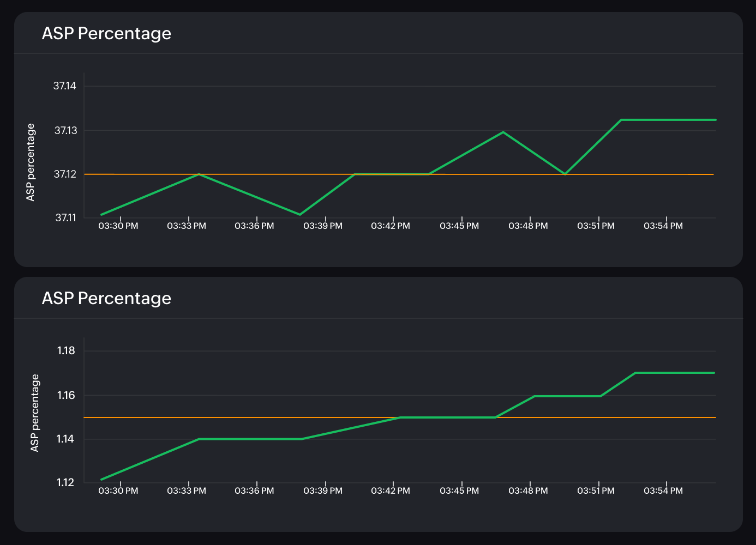Click the top chart's ASP Percentage title
Screen dimensions: 756x545
click(106, 33)
